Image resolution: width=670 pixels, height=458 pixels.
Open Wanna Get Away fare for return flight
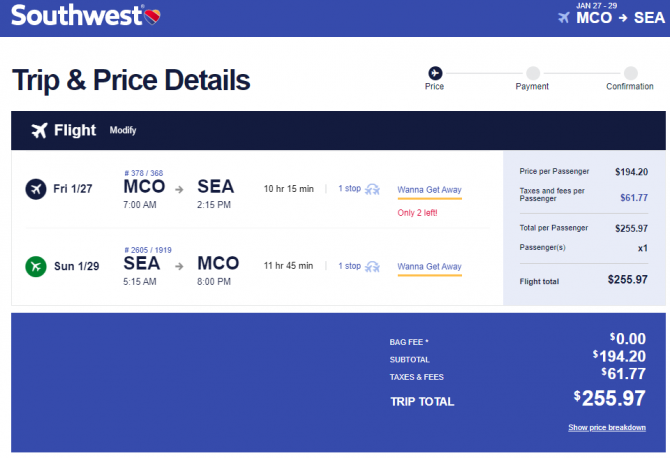[x=429, y=267]
